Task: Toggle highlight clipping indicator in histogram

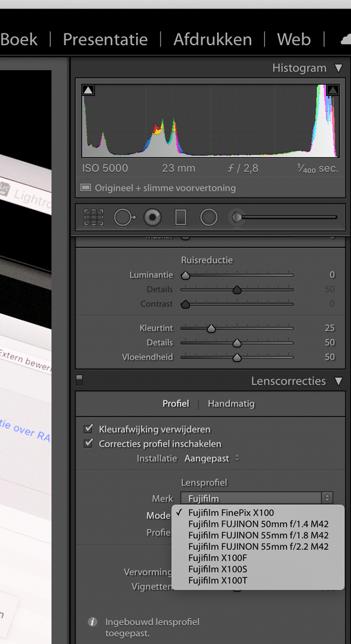Action: (x=332, y=90)
